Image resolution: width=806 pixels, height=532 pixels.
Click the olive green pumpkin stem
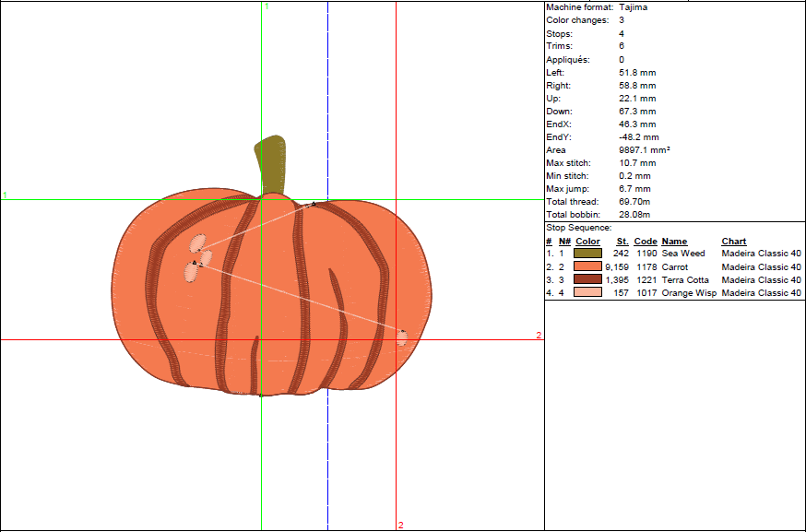click(x=269, y=164)
